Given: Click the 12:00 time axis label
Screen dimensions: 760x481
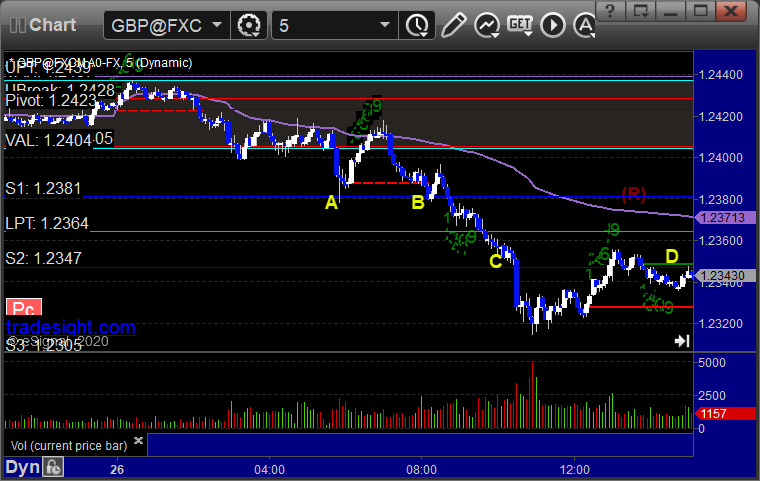Looking at the screenshot, I should [574, 470].
